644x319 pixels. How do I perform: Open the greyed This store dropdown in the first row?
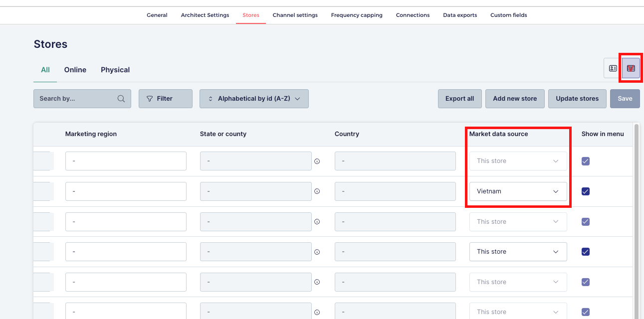[518, 161]
